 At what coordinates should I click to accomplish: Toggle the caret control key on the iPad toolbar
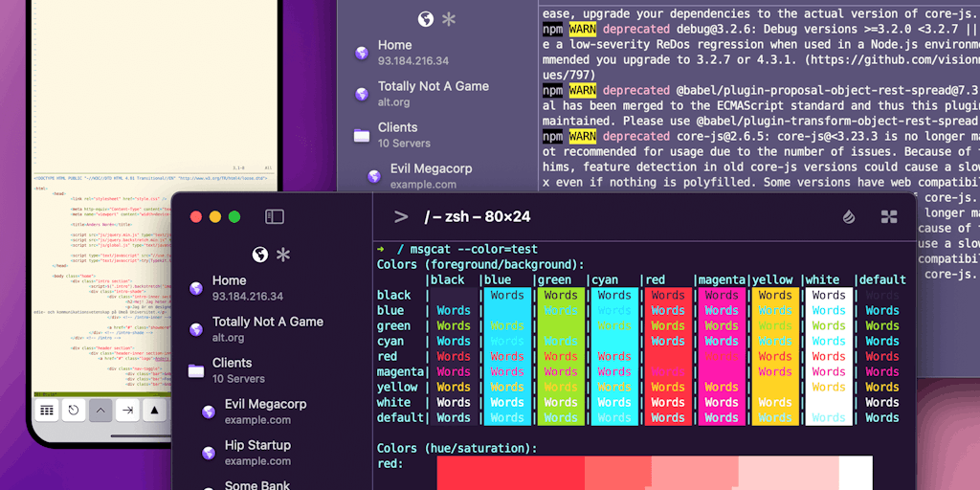point(100,411)
